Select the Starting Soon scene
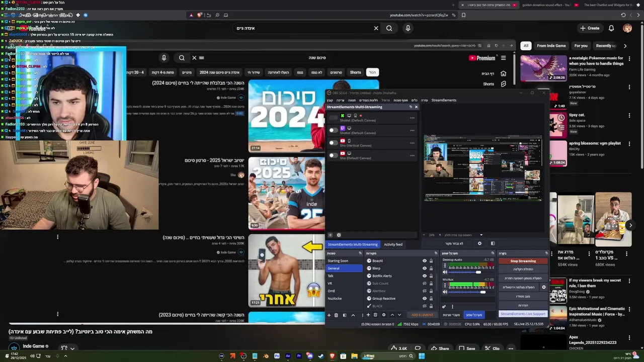The image size is (644, 362). coord(344,261)
